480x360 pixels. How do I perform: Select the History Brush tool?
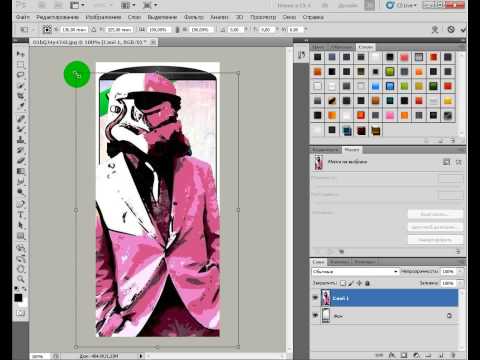tap(20, 150)
